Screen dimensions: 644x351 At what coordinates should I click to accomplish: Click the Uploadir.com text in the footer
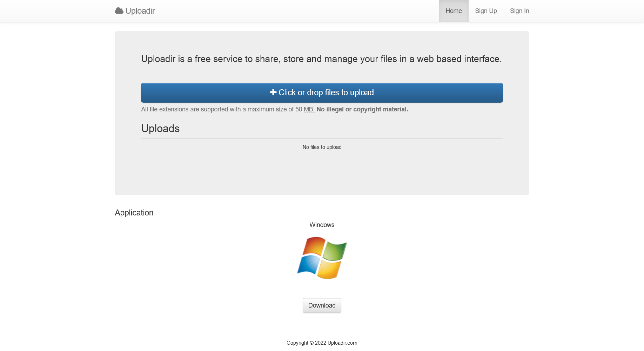pyautogui.click(x=342, y=343)
